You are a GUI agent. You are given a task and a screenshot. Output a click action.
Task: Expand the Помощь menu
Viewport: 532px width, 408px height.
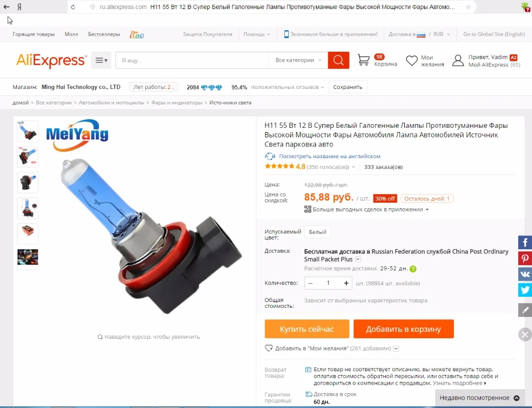pyautogui.click(x=256, y=34)
